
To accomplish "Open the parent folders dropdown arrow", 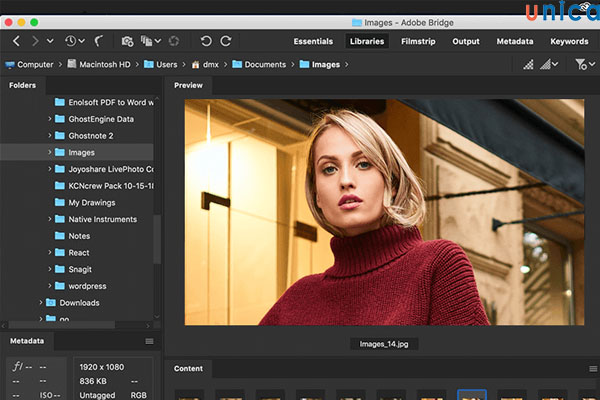I will tap(50, 41).
